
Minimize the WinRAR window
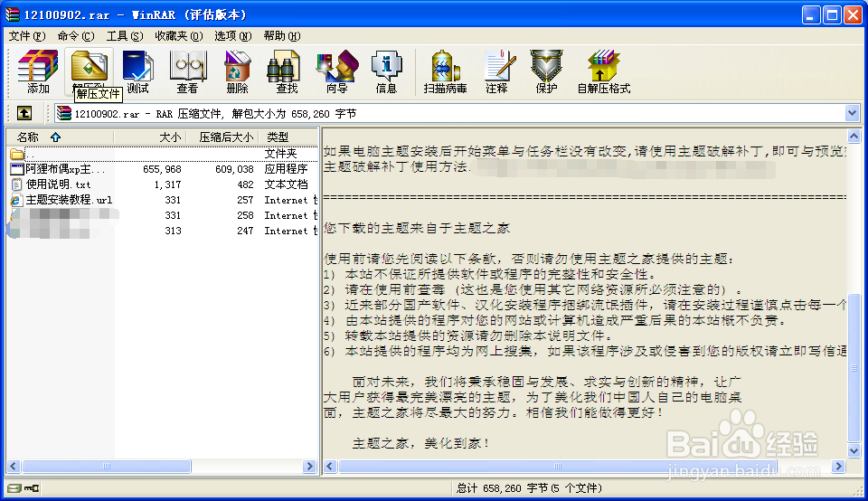pos(811,15)
